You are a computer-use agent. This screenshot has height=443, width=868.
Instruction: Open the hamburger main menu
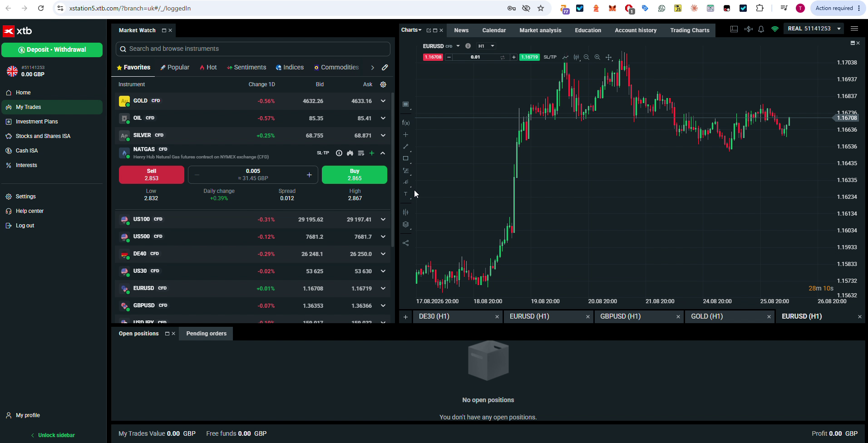click(854, 29)
